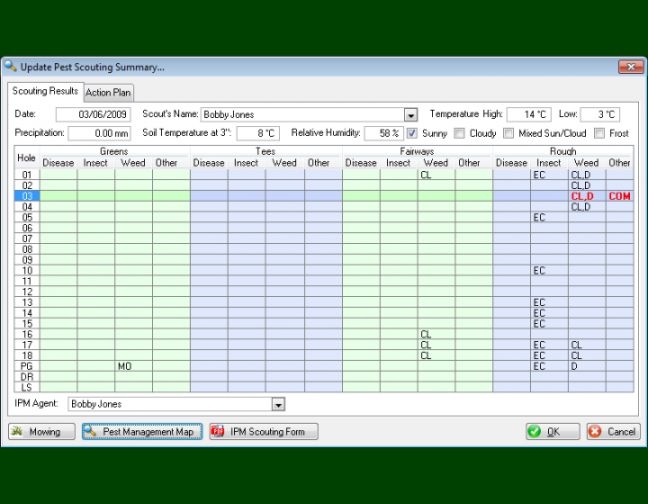Enable the Cloudy checkbox

[x=459, y=133]
